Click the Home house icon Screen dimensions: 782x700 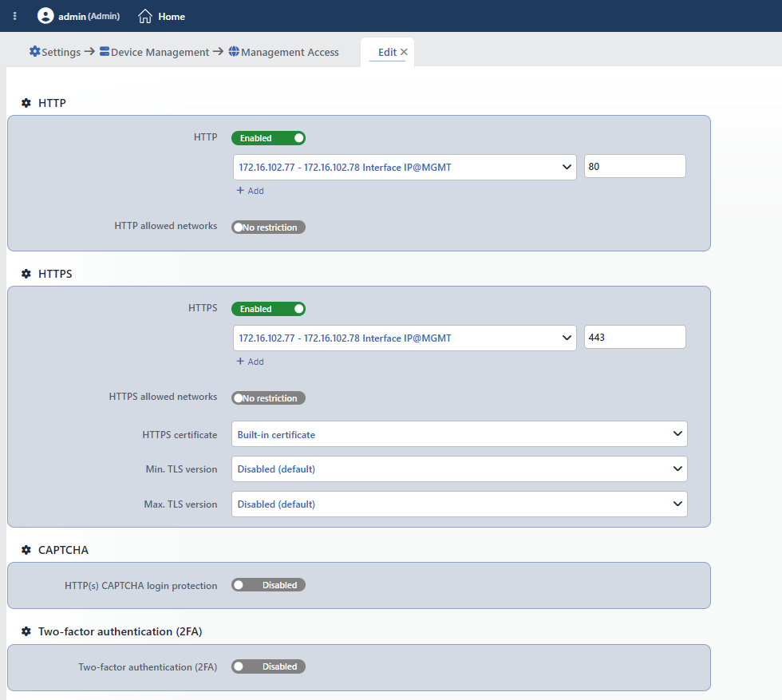coord(145,16)
